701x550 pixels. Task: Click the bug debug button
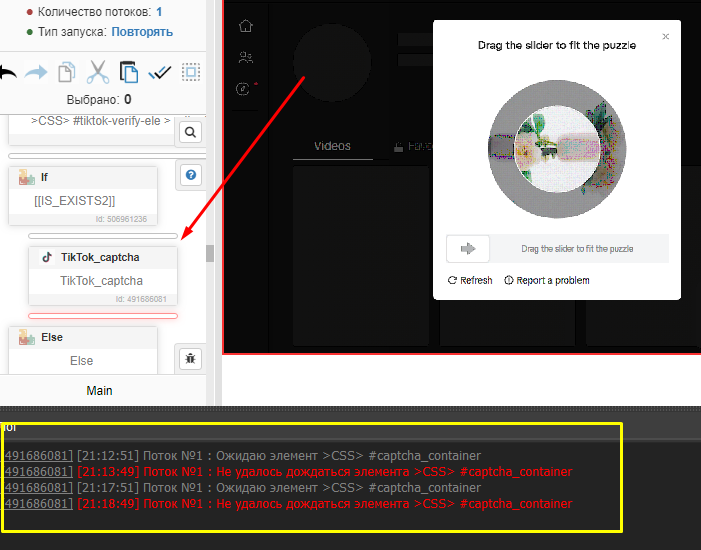coord(190,357)
